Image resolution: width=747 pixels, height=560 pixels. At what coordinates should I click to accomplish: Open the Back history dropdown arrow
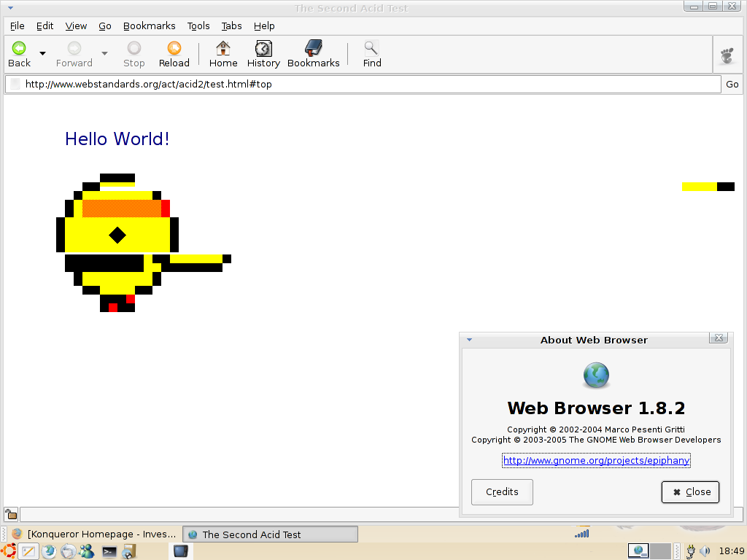click(42, 53)
